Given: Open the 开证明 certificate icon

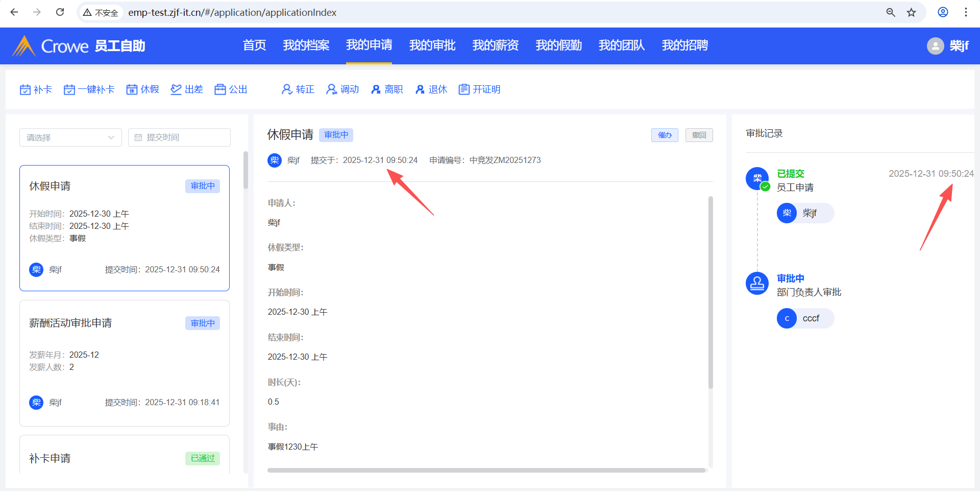Looking at the screenshot, I should (x=464, y=90).
